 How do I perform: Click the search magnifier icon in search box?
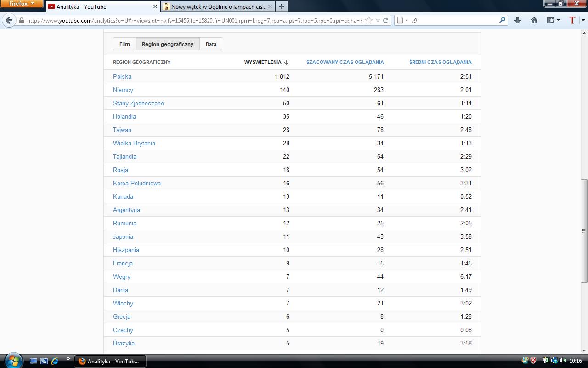[502, 20]
